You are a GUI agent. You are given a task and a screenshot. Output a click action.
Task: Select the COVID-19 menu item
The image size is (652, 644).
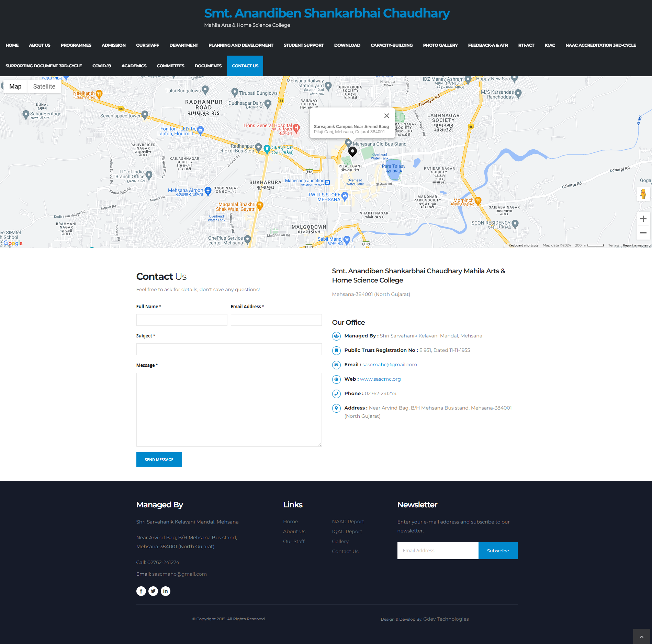(101, 66)
